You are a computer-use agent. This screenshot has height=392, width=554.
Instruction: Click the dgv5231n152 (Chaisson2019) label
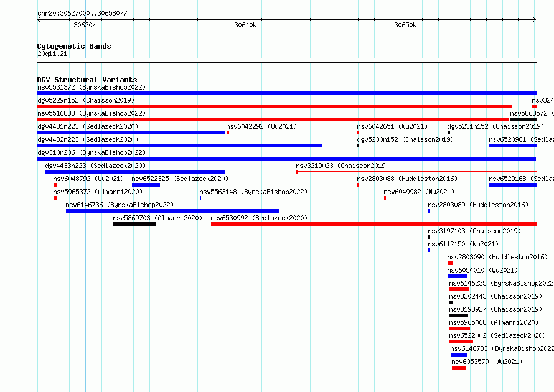(495, 126)
